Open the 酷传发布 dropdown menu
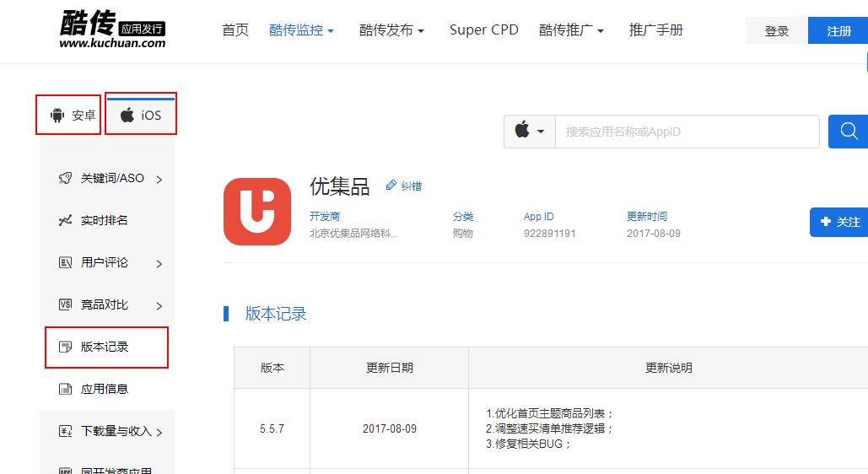The width and height of the screenshot is (868, 474). 391,30
